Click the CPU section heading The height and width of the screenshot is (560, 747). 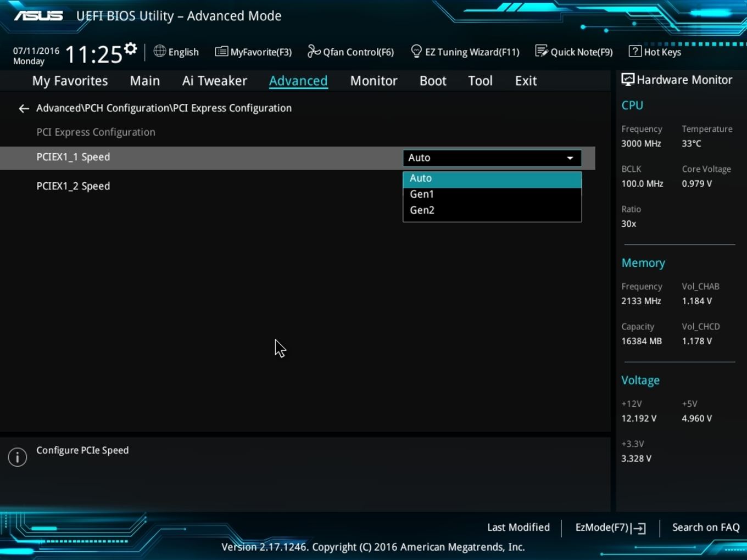(632, 105)
